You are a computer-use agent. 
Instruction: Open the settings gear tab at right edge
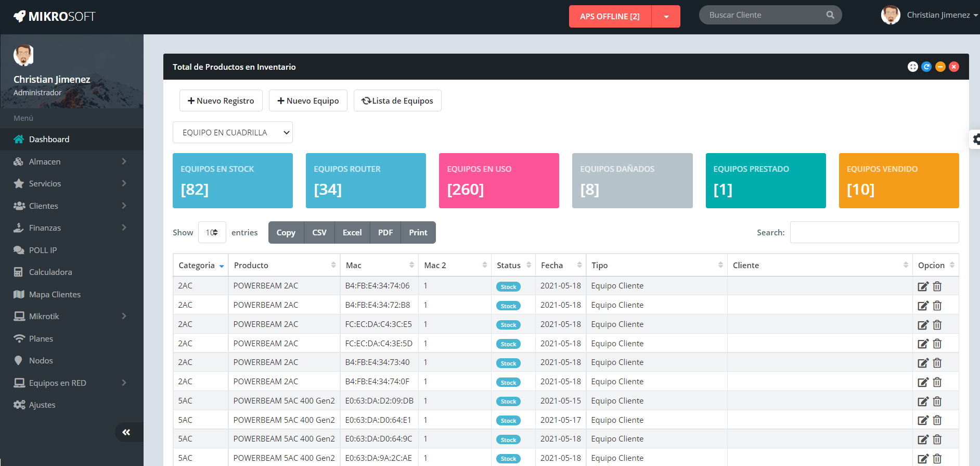975,139
